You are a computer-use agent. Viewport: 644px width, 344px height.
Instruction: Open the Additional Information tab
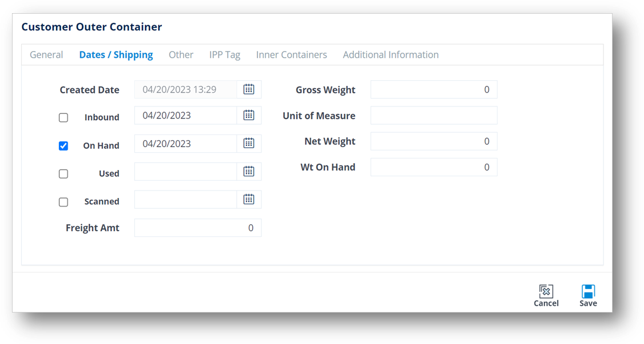coord(391,54)
